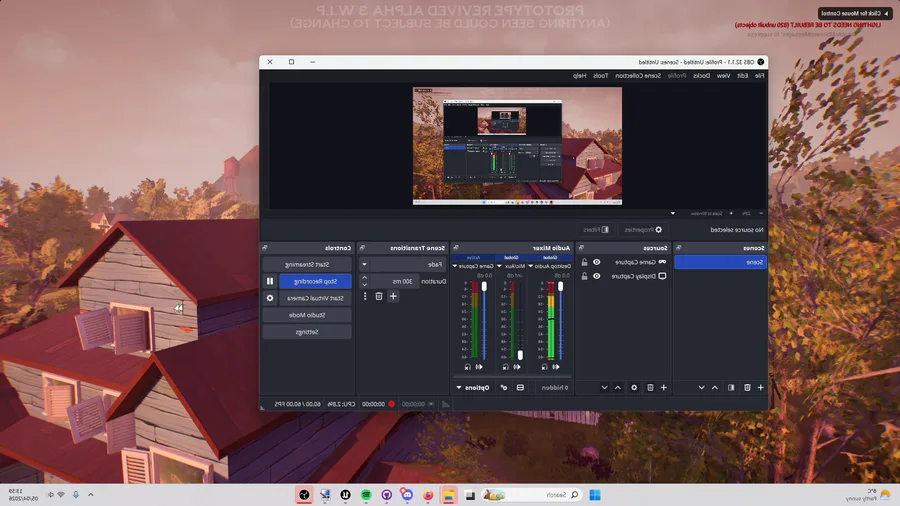Open the Docks menu

[x=701, y=76]
